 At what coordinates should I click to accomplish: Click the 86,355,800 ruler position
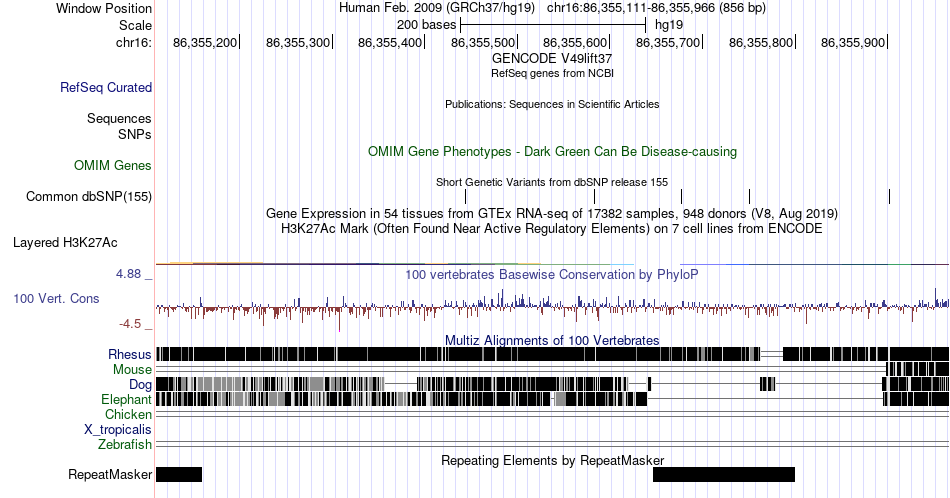[761, 42]
